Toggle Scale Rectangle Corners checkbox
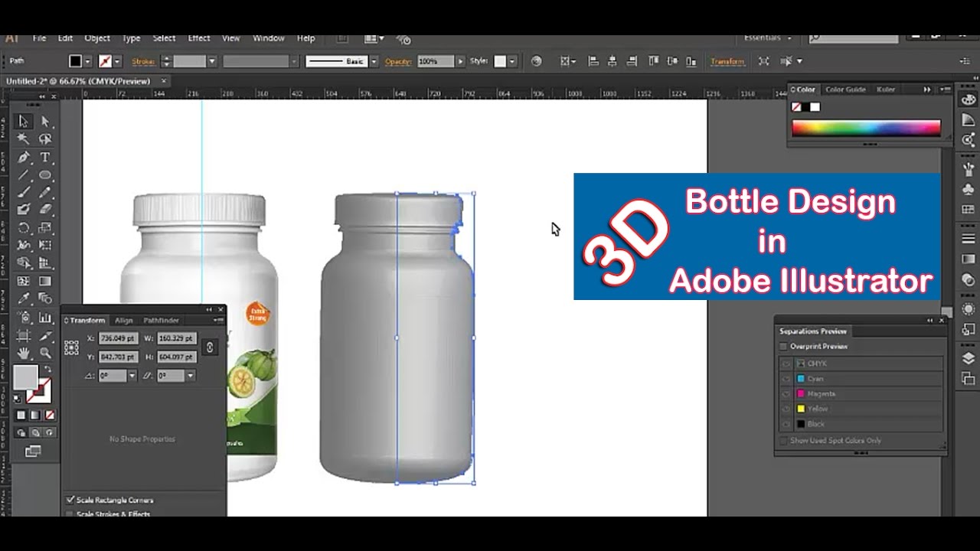The width and height of the screenshot is (980, 551). (x=70, y=500)
